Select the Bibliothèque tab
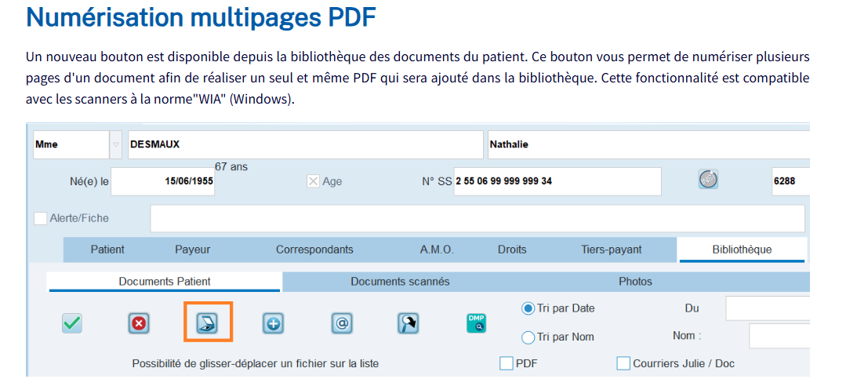Screen dimensions: 868x390 coord(742,250)
